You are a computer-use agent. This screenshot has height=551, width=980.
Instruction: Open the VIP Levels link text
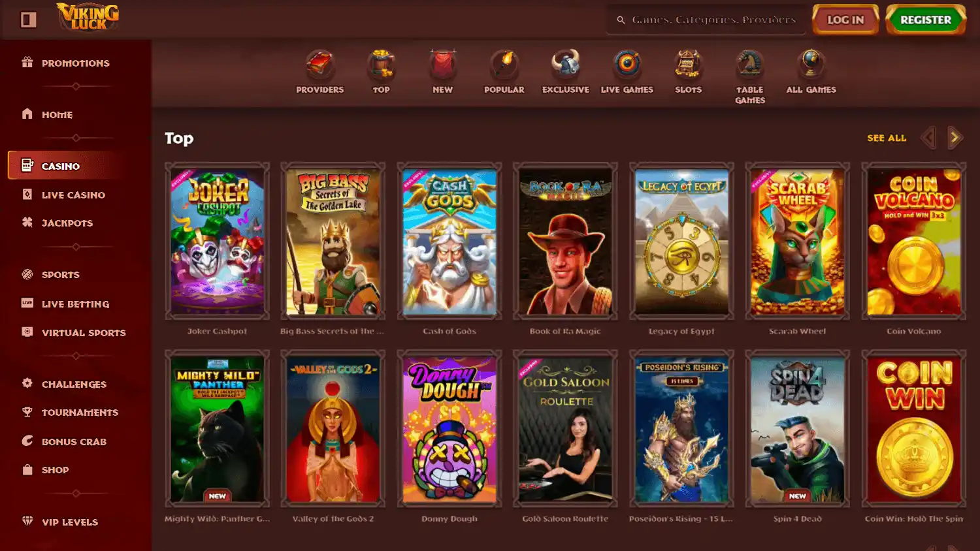coord(70,522)
